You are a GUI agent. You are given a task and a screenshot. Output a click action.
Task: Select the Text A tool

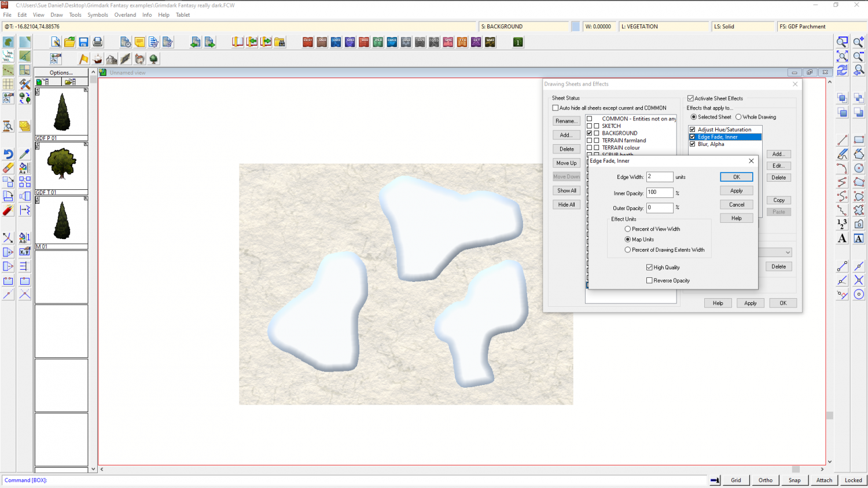point(843,238)
